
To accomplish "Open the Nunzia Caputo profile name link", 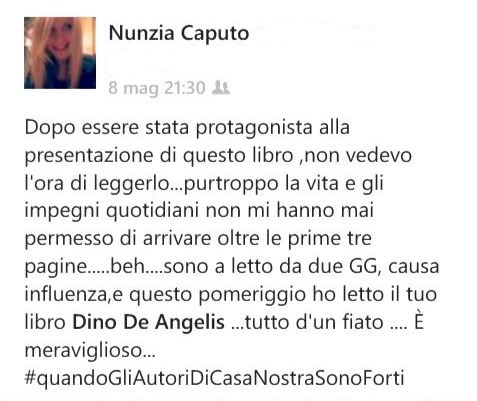I will click(x=179, y=33).
